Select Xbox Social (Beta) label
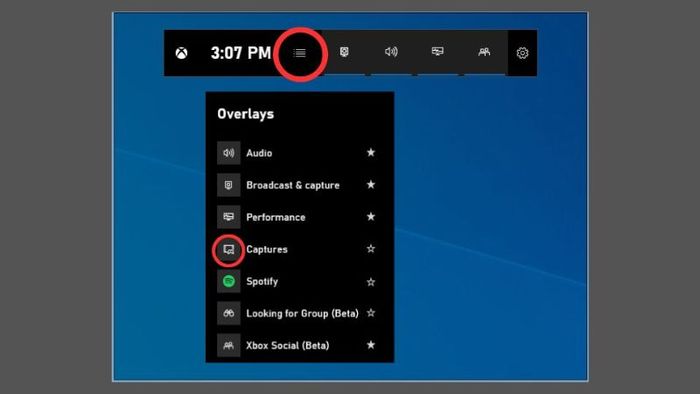This screenshot has width=700, height=394. pyautogui.click(x=288, y=345)
